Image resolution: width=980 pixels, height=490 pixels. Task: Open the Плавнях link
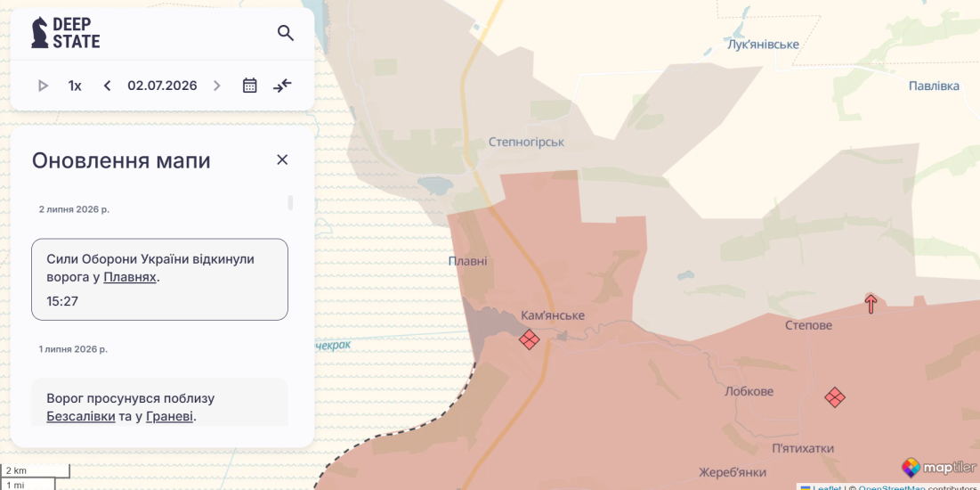(x=130, y=277)
